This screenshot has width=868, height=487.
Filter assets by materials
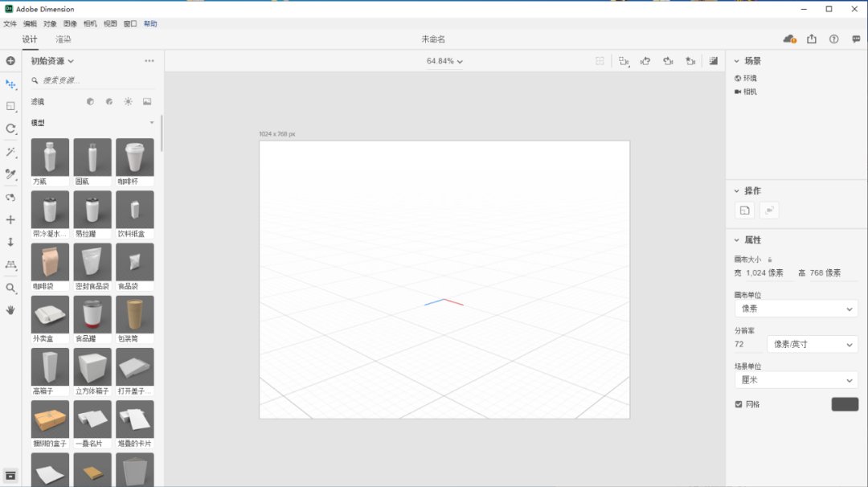109,101
